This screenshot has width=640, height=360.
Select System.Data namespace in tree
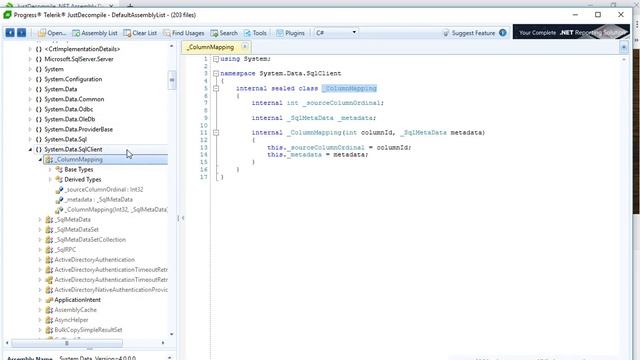click(x=60, y=89)
